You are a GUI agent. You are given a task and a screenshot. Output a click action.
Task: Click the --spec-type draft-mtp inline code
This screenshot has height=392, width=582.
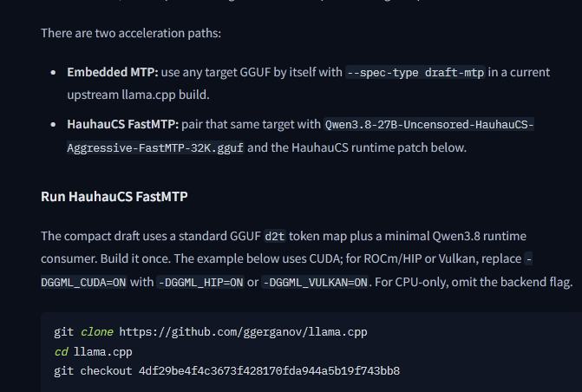415,72
